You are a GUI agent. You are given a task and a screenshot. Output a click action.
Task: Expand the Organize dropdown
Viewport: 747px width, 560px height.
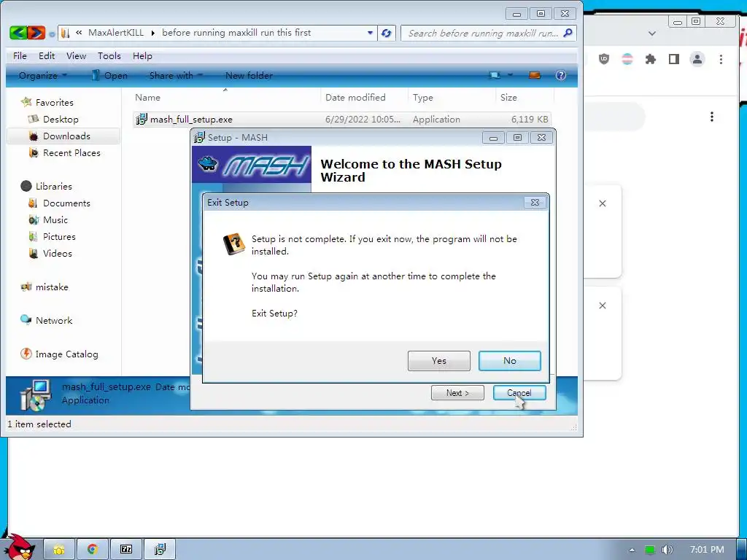42,75
